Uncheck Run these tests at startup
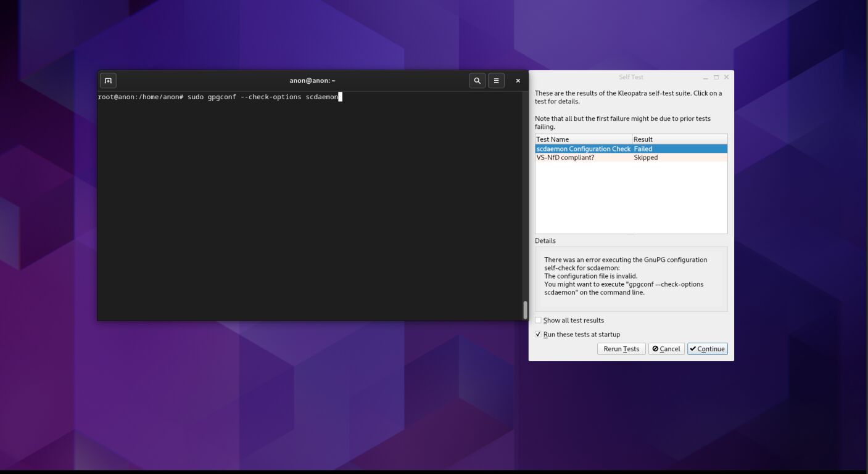Viewport: 868px width, 474px height. tap(539, 335)
